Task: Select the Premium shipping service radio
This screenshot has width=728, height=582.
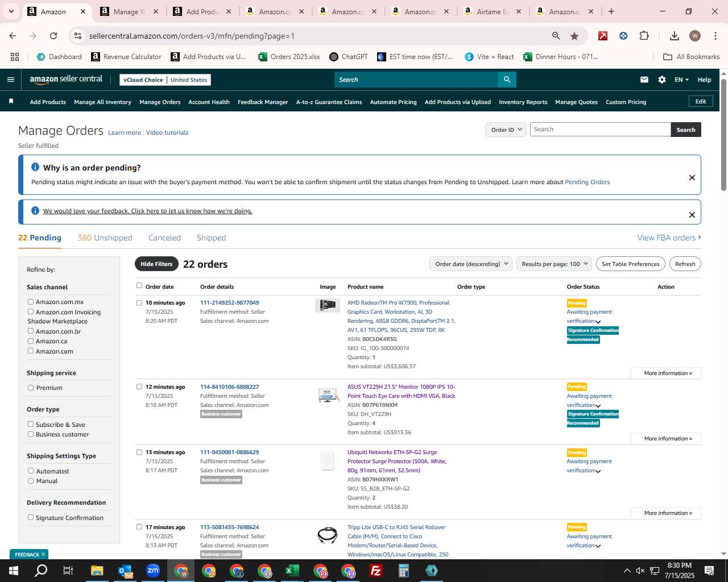Action: (x=31, y=388)
